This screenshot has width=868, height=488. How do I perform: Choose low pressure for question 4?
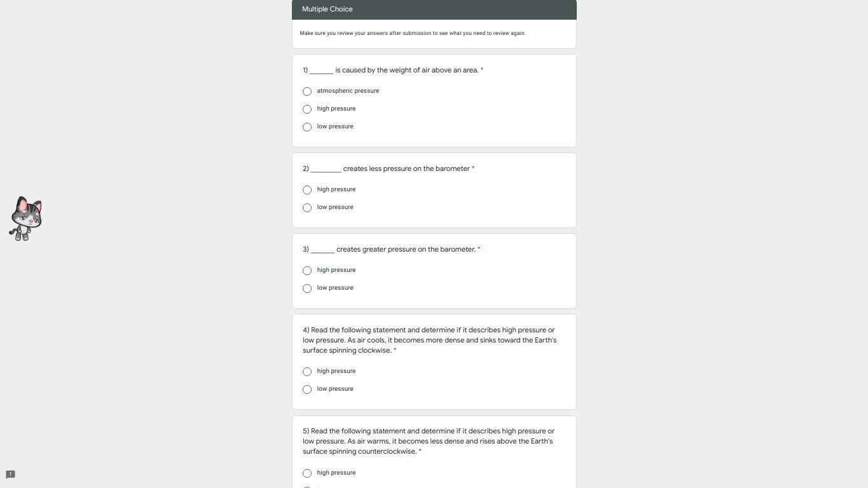(307, 390)
